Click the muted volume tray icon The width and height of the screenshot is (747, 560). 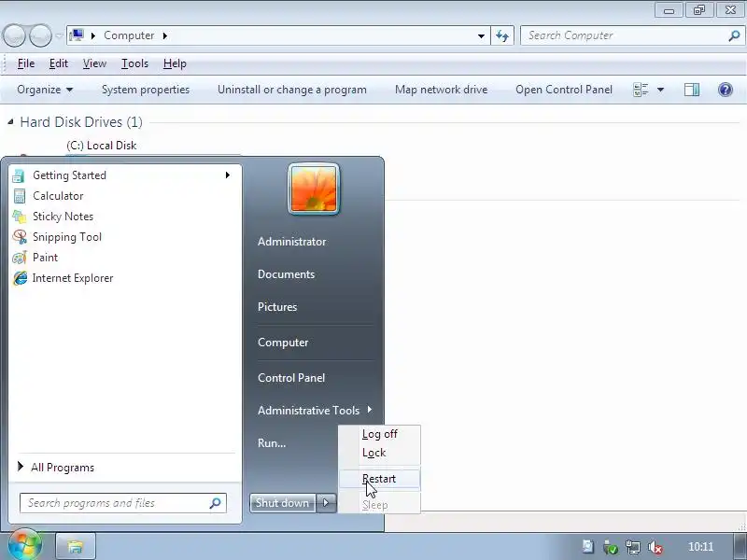(x=655, y=547)
